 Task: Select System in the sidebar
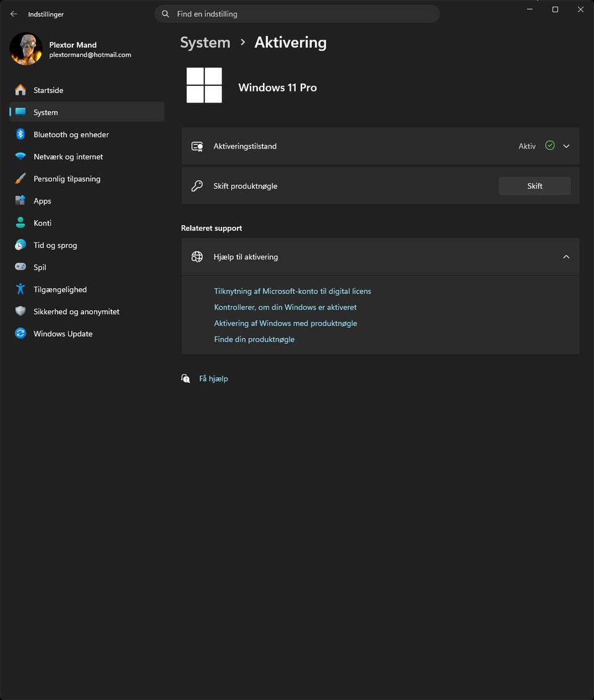tap(87, 112)
